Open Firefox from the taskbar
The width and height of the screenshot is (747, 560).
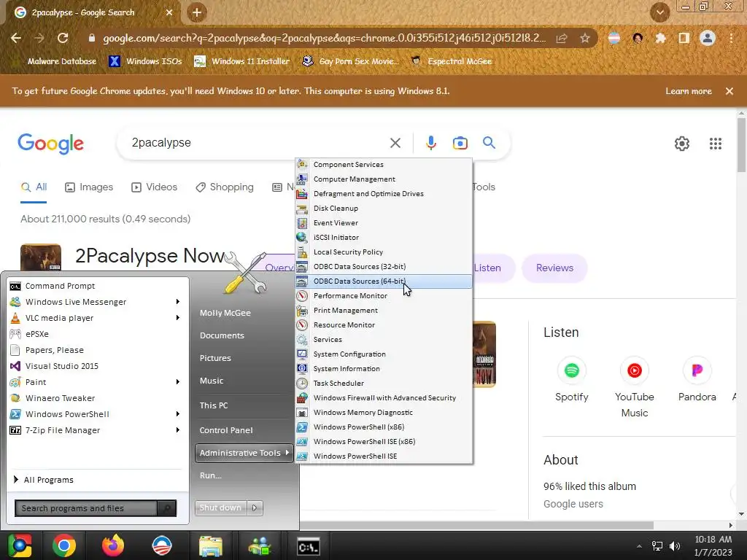113,545
